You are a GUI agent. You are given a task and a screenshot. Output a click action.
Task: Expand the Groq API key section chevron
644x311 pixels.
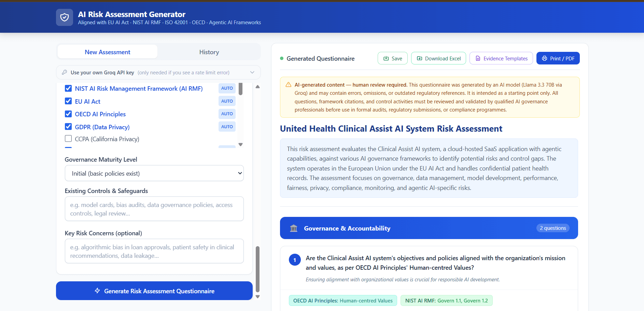pyautogui.click(x=252, y=72)
